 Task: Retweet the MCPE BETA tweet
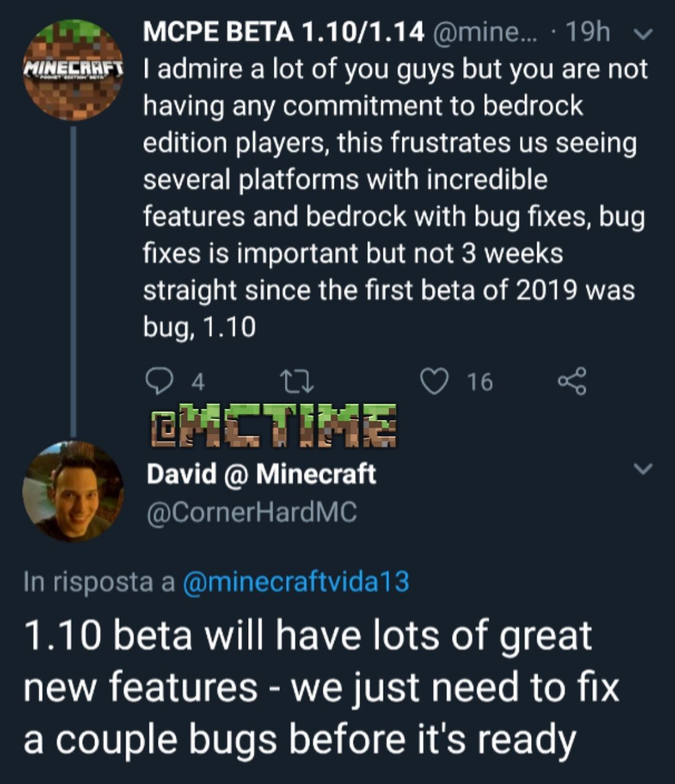coord(296,381)
